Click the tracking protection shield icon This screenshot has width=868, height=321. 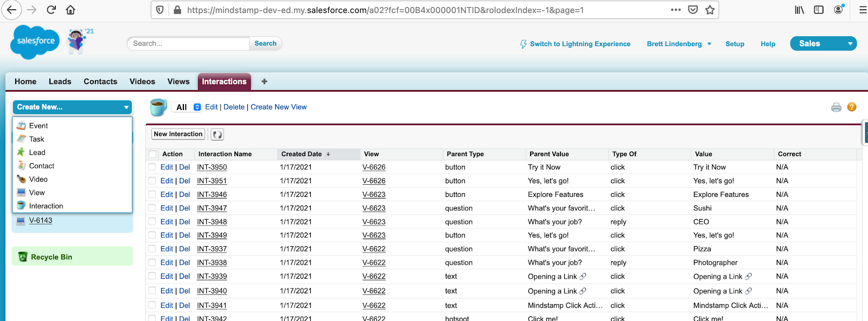coord(160,10)
